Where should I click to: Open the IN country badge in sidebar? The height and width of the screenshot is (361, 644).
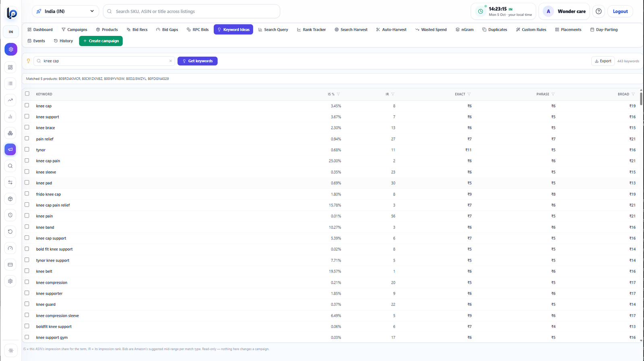(x=11, y=32)
